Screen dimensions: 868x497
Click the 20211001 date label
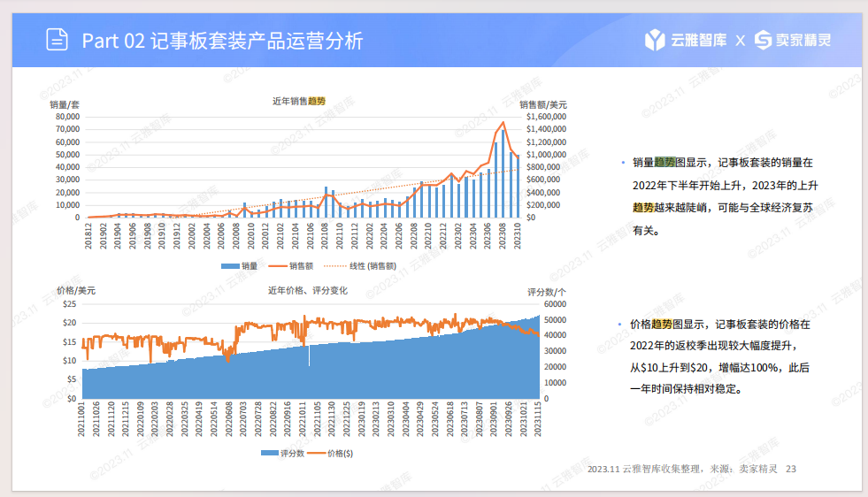81,419
